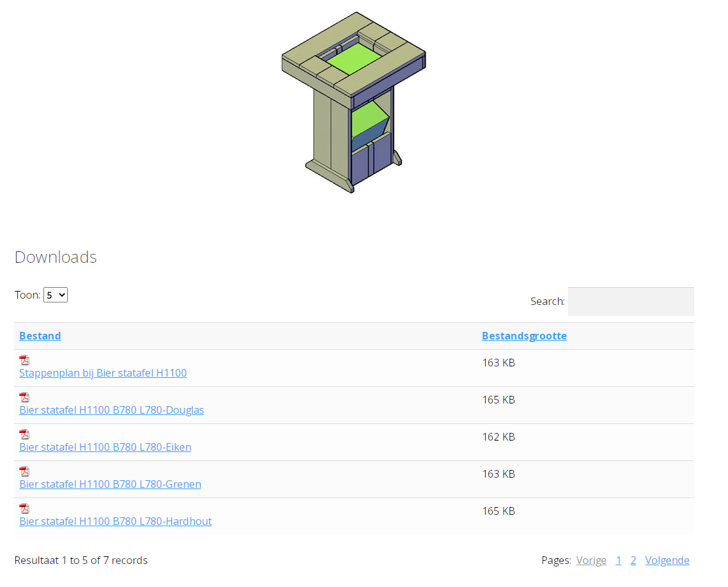This screenshot has width=728, height=587.
Task: Download Bier statafel L780-Douglas file
Action: point(112,410)
